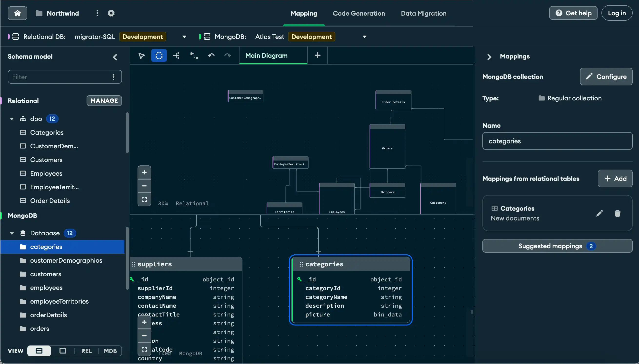639x364 pixels.
Task: Toggle MDB view mode button
Action: [x=110, y=350]
